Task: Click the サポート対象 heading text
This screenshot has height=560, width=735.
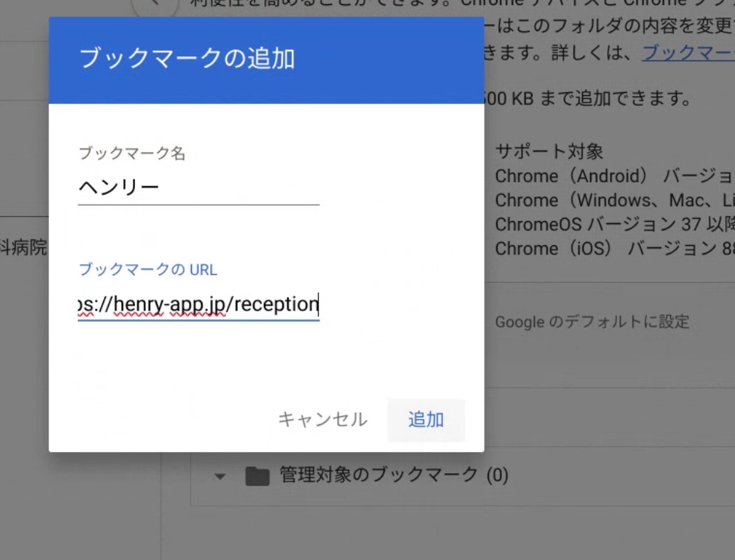Action: tap(549, 151)
